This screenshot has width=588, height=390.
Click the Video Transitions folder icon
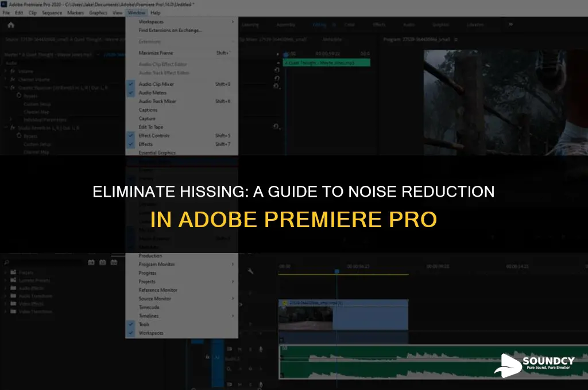14,311
